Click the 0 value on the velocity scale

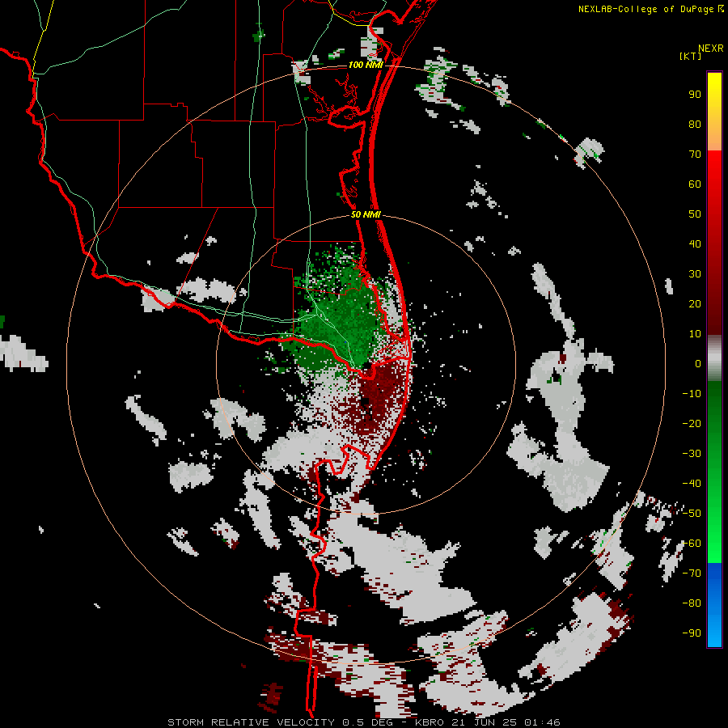[x=698, y=364]
